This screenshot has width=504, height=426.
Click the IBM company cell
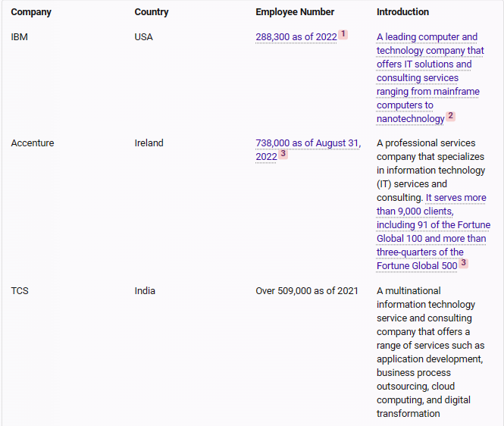coord(19,37)
